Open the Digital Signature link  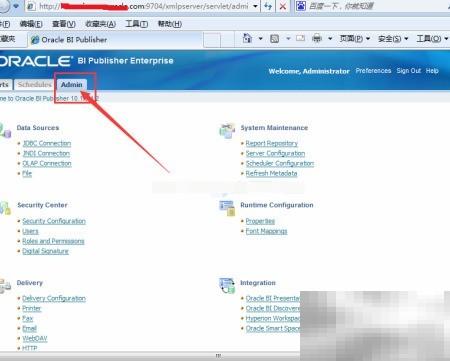point(45,251)
